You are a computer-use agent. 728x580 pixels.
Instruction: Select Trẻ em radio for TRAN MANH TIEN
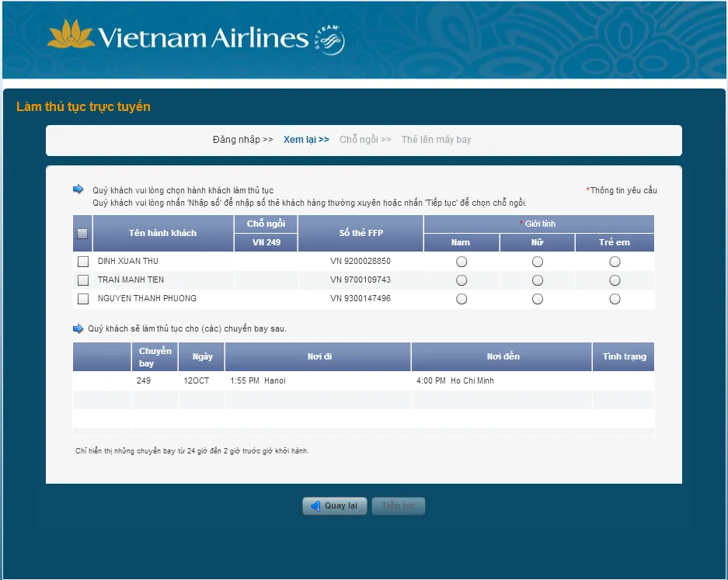(x=615, y=280)
